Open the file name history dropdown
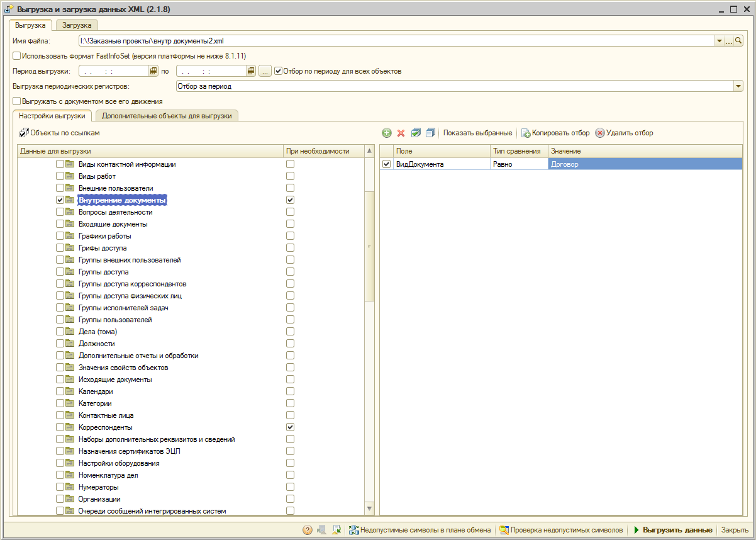The image size is (756, 540). pyautogui.click(x=719, y=41)
